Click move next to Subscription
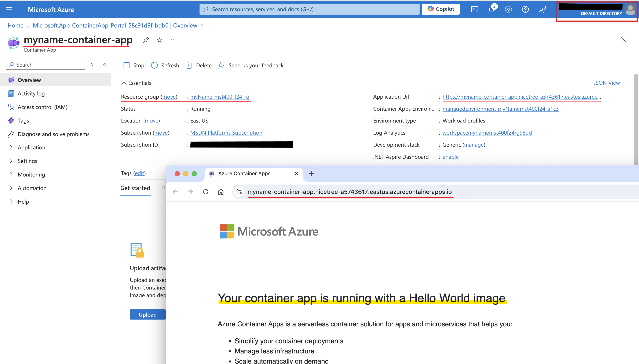 click(x=161, y=133)
